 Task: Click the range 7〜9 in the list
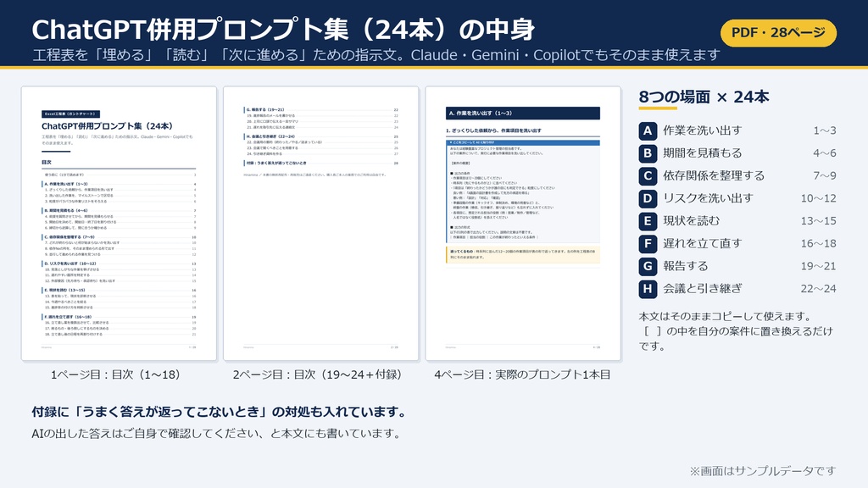(824, 176)
